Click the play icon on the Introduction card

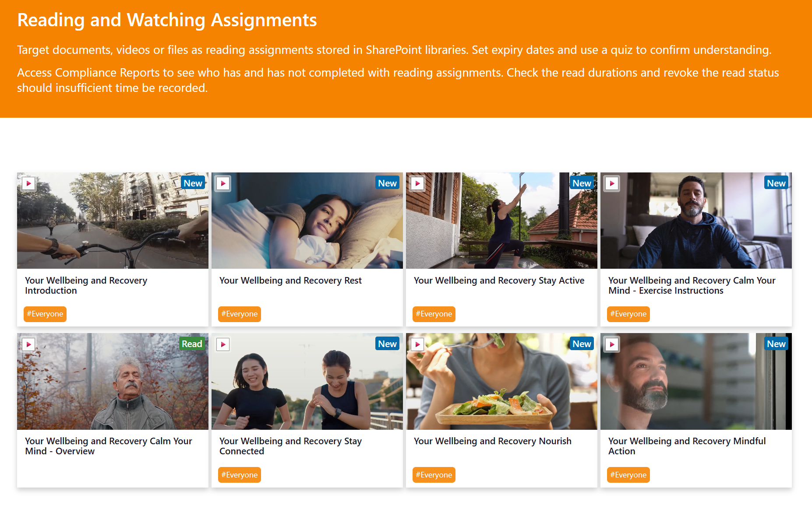click(29, 183)
